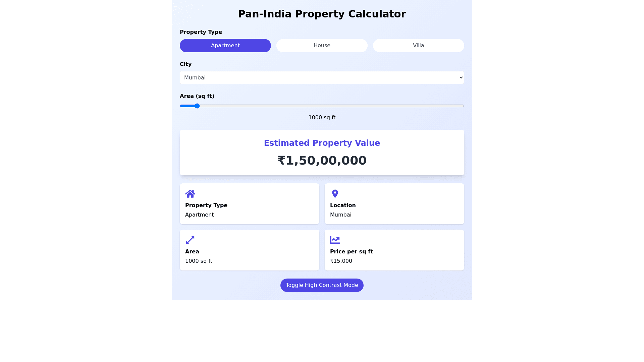
Task: Click the Price per sq ft value ₹15,000
Action: [x=341, y=261]
